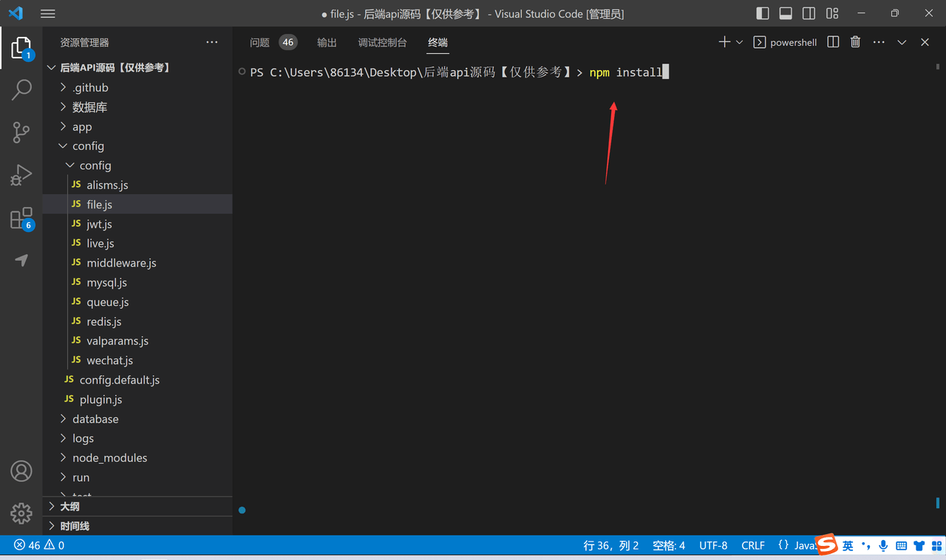Toggle secondary side bar layout icon
This screenshot has height=560, width=946.
coord(809,13)
